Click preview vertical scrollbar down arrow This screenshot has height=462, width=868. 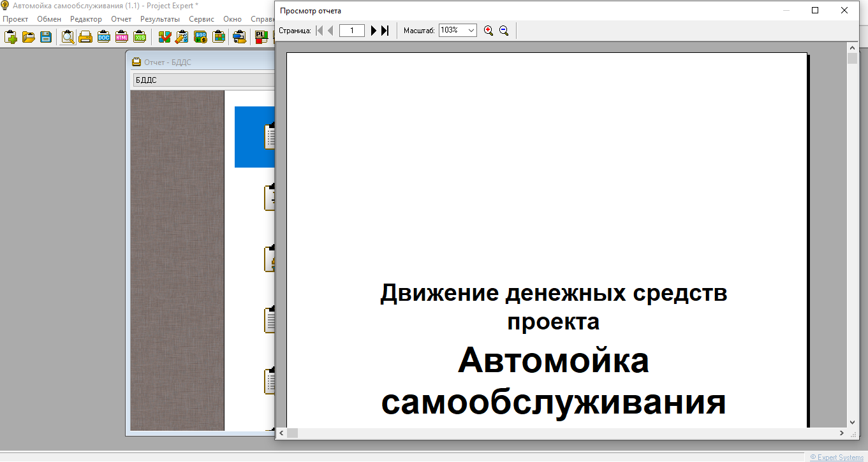point(852,422)
